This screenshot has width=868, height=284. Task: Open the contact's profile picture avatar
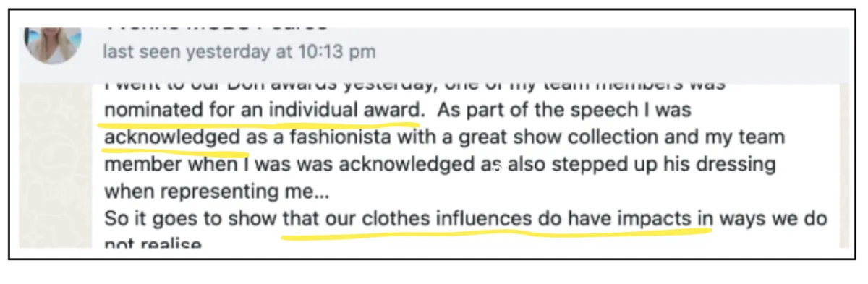[x=51, y=42]
